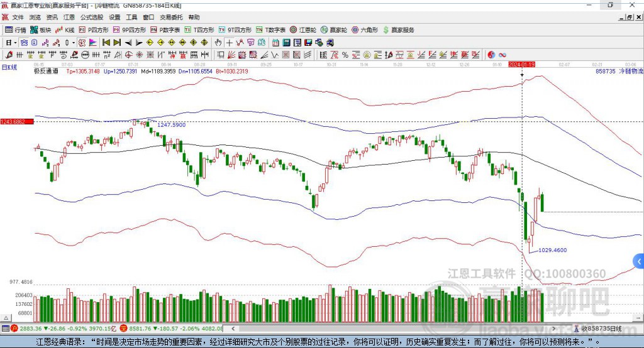The height and width of the screenshot is (348, 644).
Task: Open the 帮助 menu
Action: pyautogui.click(x=194, y=17)
